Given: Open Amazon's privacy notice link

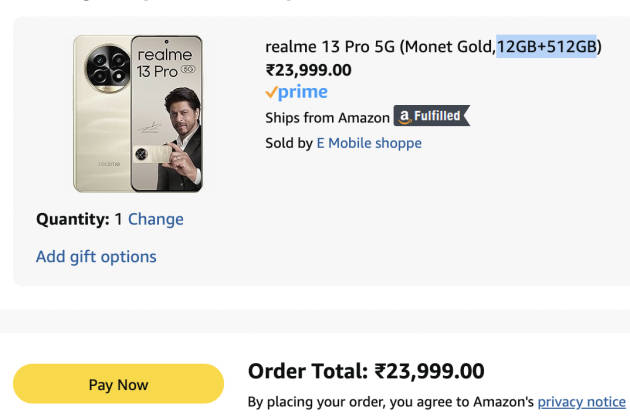Looking at the screenshot, I should tap(581, 401).
